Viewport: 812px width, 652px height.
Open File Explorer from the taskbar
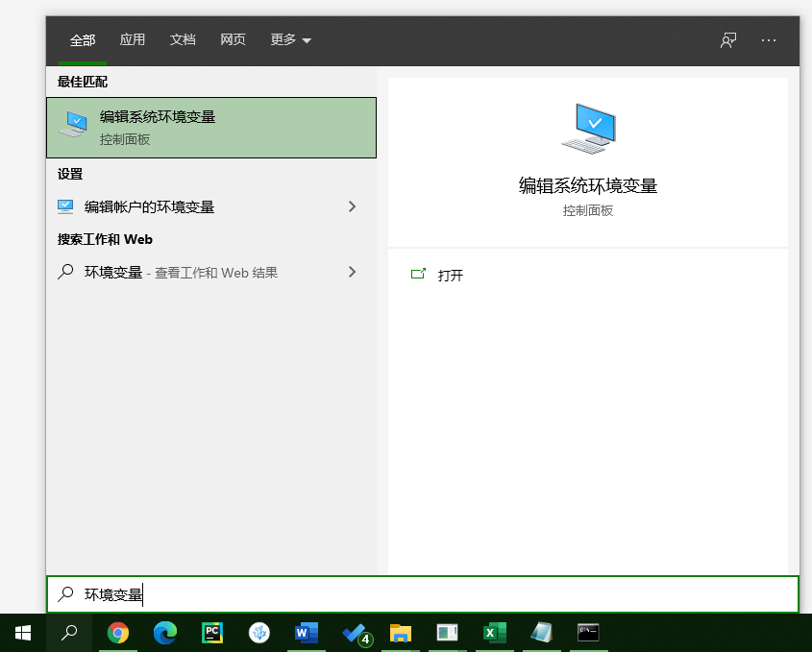coord(401,633)
